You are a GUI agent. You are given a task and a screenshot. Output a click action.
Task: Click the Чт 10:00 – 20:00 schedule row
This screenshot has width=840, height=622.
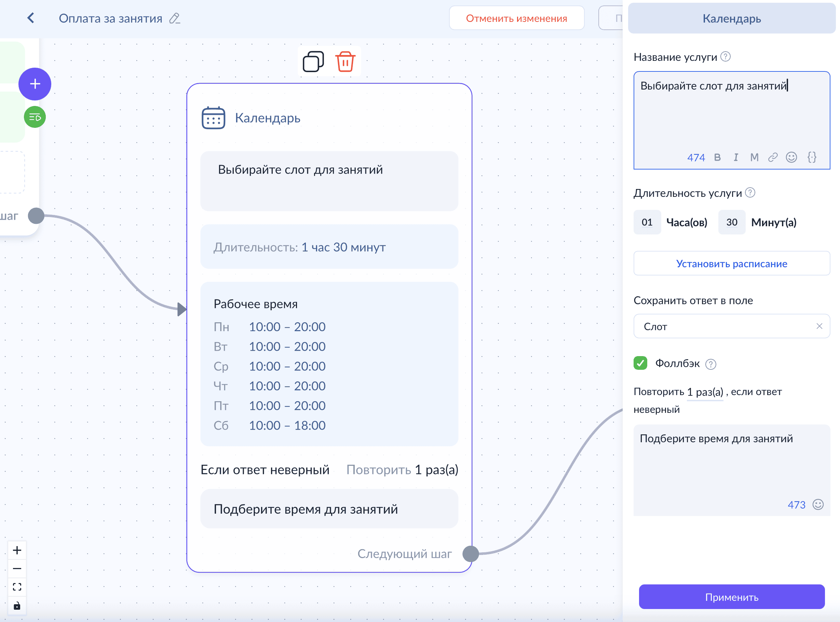269,386
